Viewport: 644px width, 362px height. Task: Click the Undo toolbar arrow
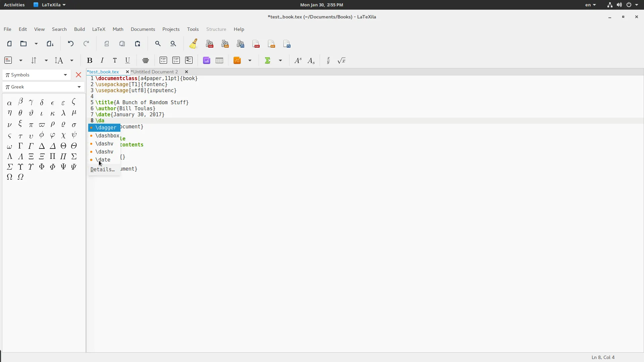click(x=70, y=44)
